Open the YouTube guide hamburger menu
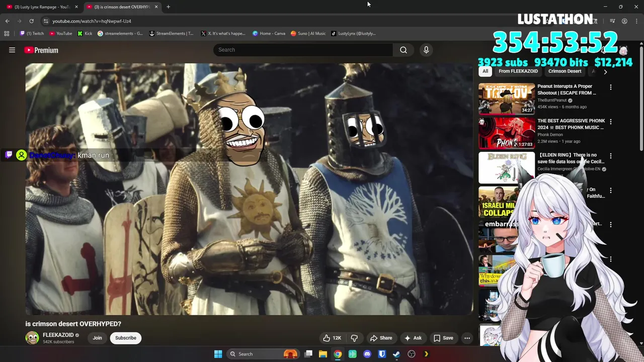Image resolution: width=644 pixels, height=362 pixels. coord(12,50)
